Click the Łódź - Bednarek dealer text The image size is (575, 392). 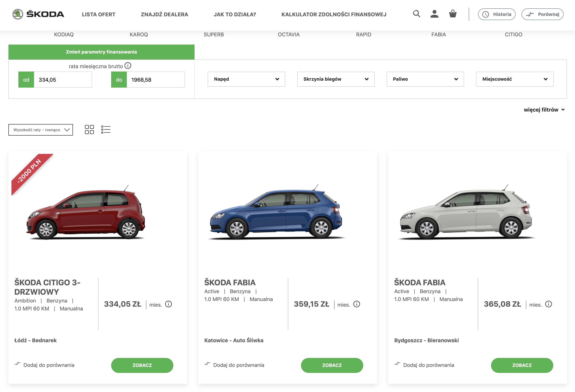pyautogui.click(x=35, y=340)
